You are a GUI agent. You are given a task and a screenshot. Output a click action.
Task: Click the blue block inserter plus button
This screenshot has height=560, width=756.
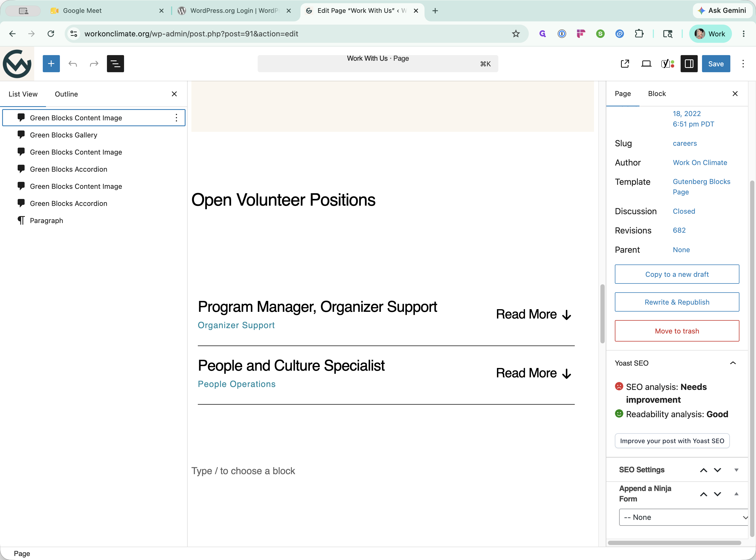pos(51,64)
